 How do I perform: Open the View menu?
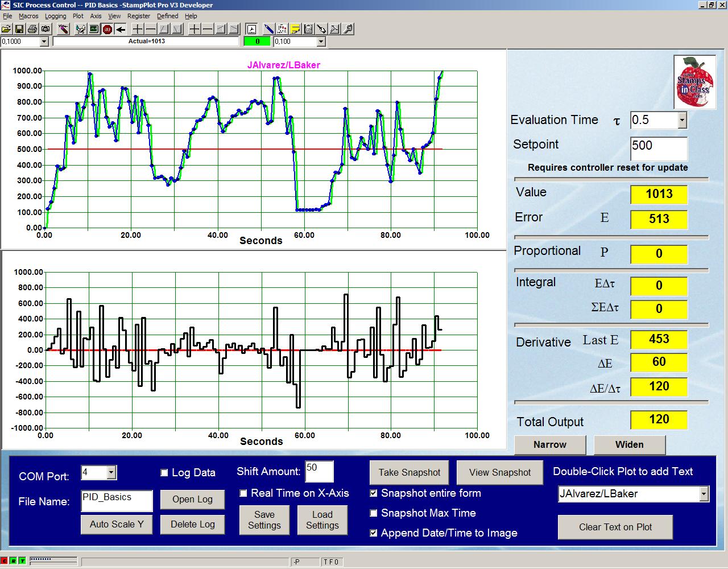(114, 16)
